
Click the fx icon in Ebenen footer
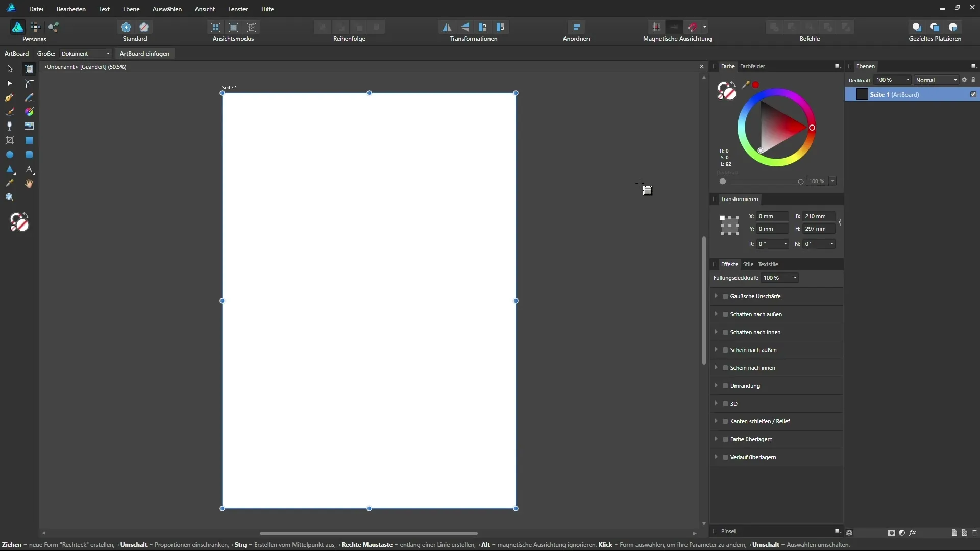[x=913, y=533]
